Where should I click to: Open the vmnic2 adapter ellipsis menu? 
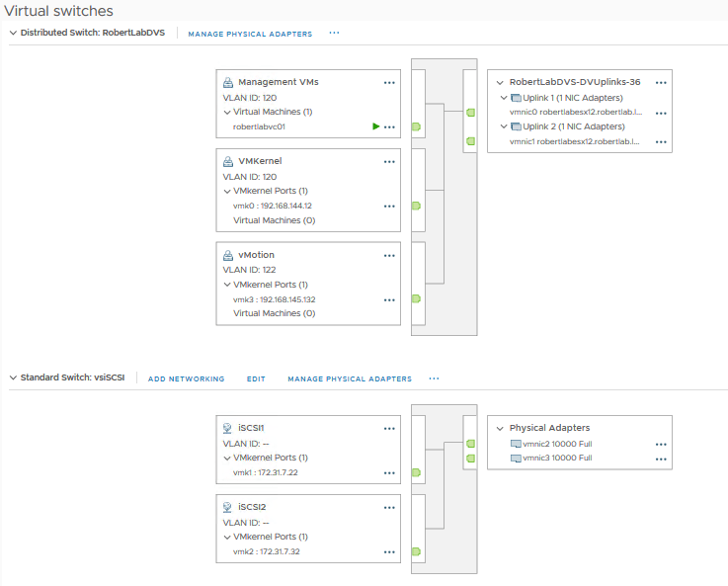click(x=661, y=445)
